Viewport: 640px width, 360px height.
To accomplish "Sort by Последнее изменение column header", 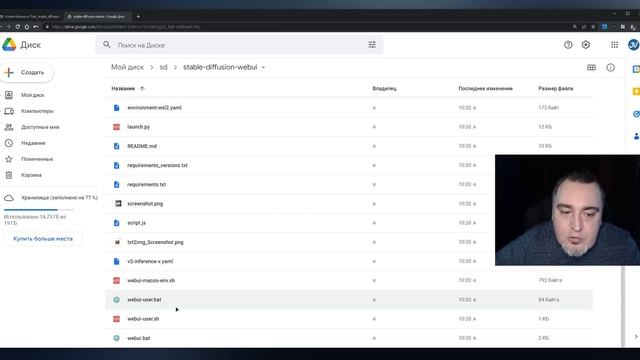I will click(x=485, y=89).
